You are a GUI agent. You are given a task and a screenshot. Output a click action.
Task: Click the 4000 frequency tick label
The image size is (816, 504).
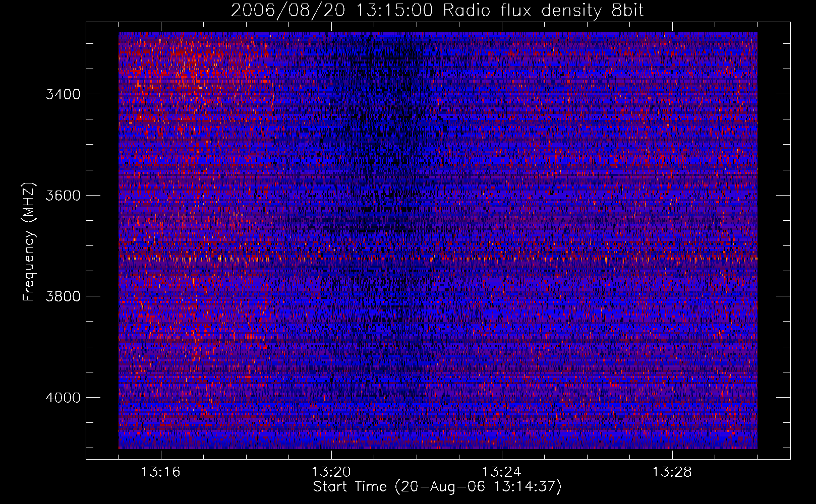63,398
